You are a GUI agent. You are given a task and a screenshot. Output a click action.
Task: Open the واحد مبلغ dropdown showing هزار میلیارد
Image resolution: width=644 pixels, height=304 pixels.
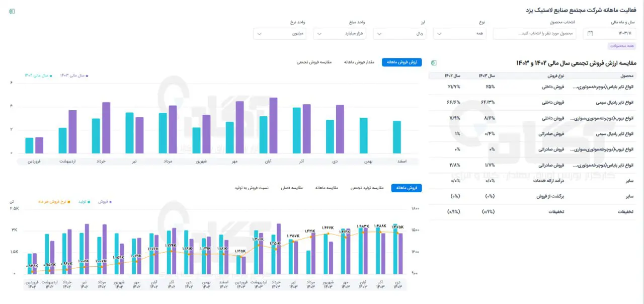[x=340, y=34]
